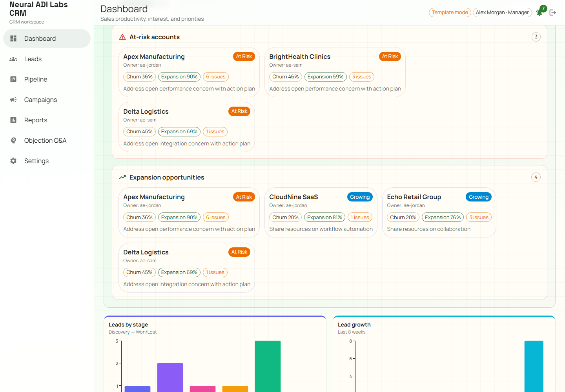
Task: Click the Template mode button
Action: 450,13
